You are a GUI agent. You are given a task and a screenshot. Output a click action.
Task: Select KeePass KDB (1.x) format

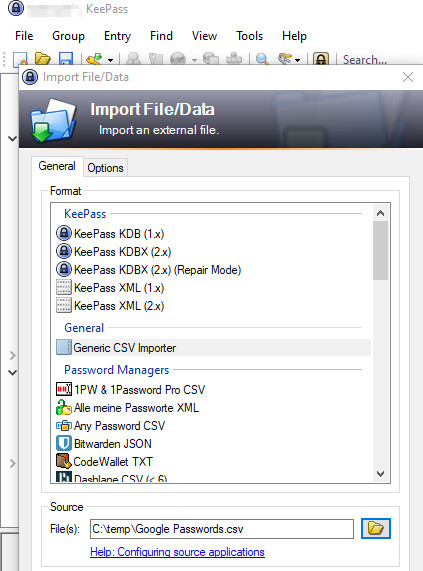[x=119, y=233]
